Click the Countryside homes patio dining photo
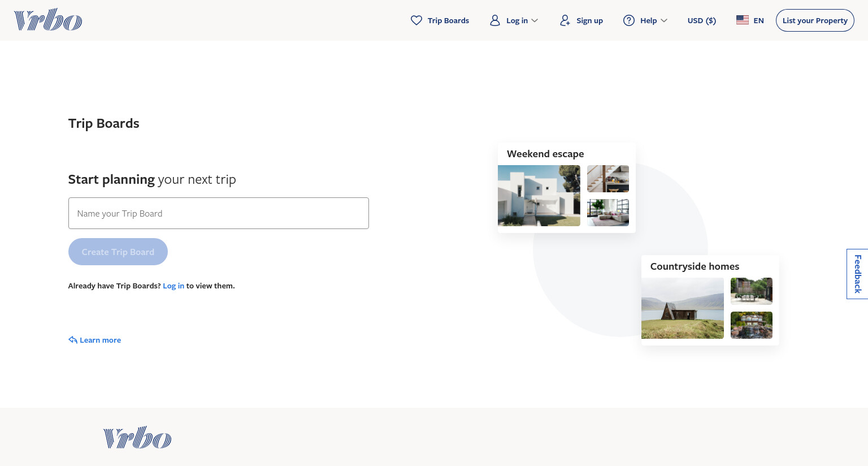The height and width of the screenshot is (466, 868). (x=752, y=291)
